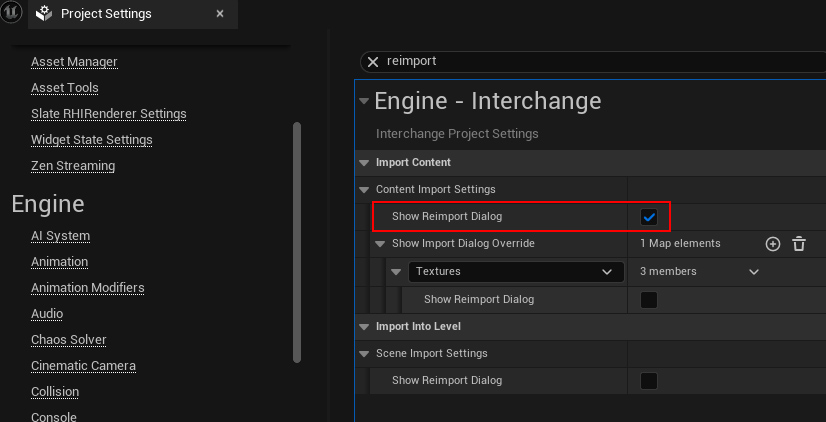Viewport: 826px width, 422px height.
Task: Open Animation settings
Action: click(x=60, y=262)
